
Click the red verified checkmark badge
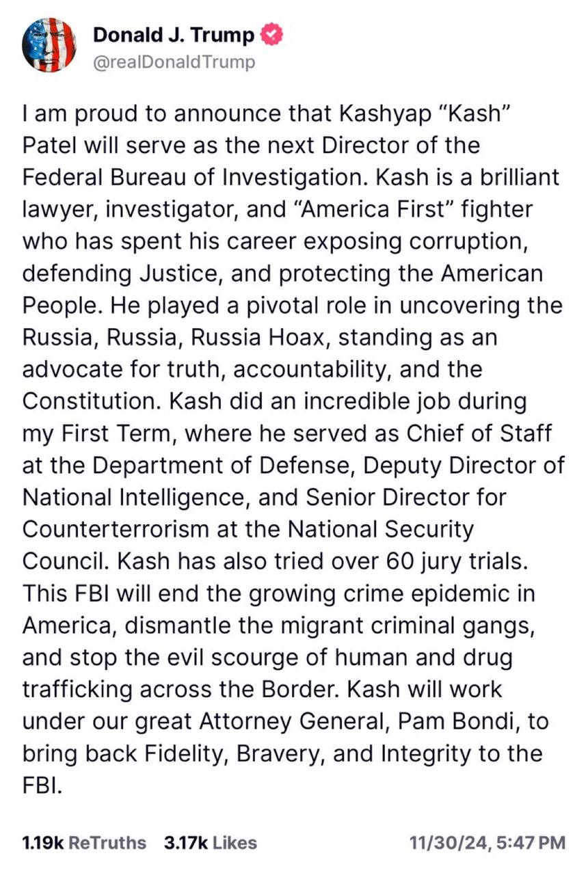(271, 35)
